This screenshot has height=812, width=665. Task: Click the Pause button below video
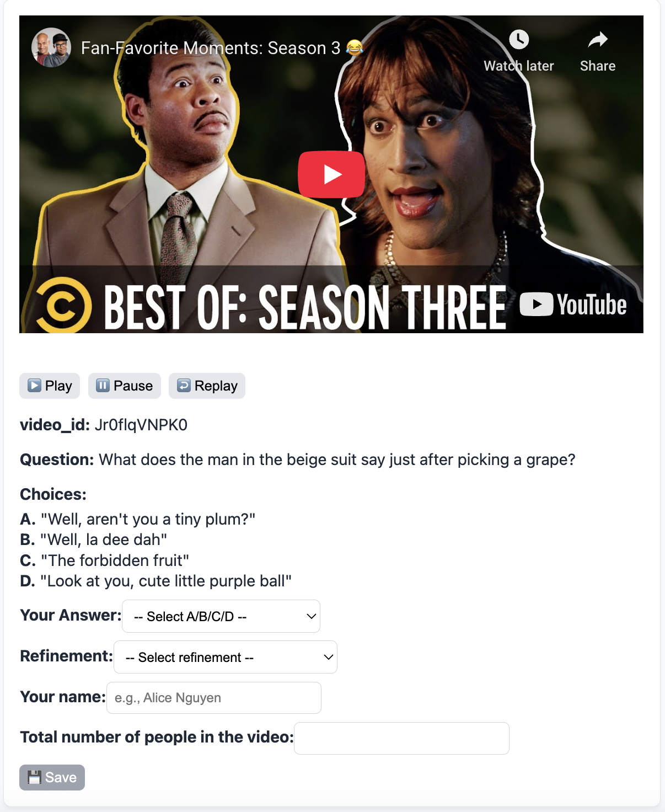tap(125, 386)
